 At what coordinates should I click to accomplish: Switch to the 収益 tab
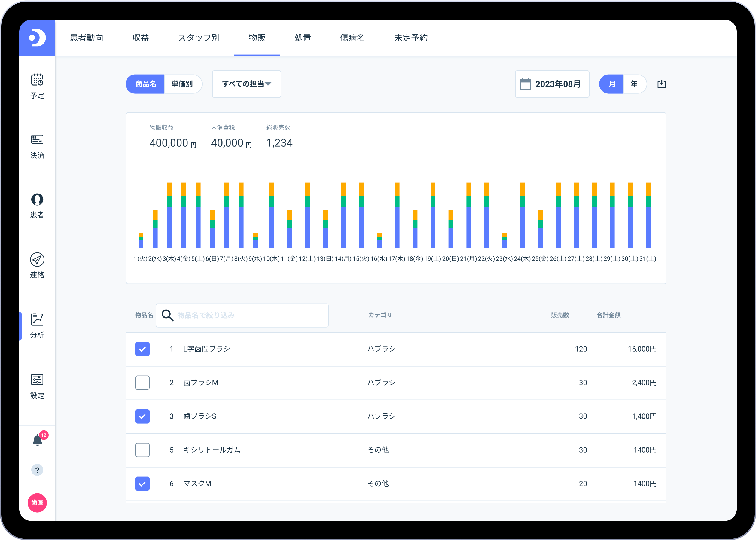click(x=141, y=38)
